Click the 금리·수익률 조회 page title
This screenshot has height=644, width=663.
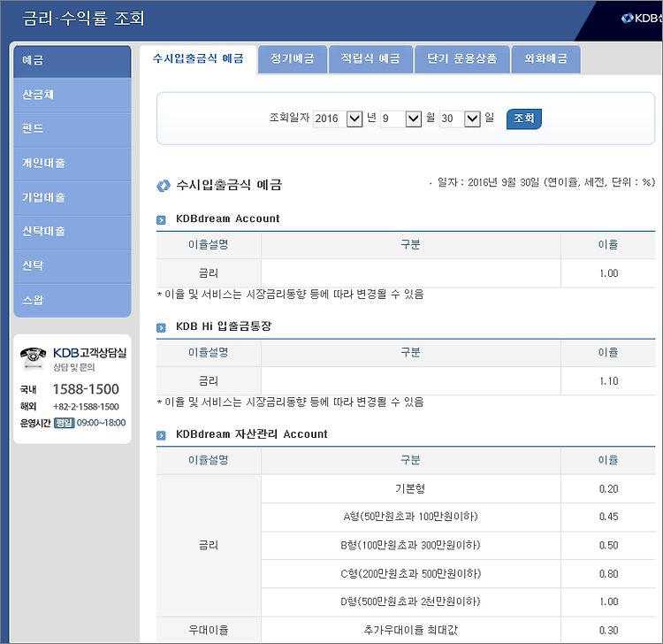tap(83, 19)
